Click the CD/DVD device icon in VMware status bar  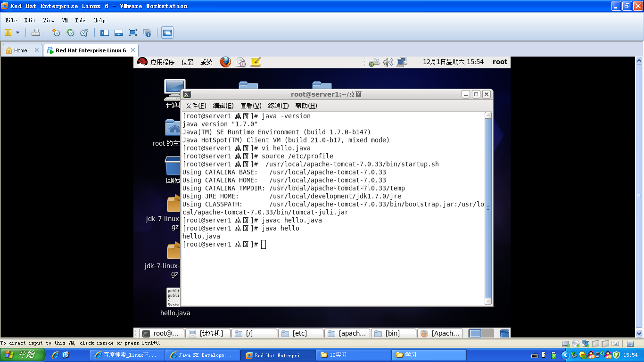575,344
